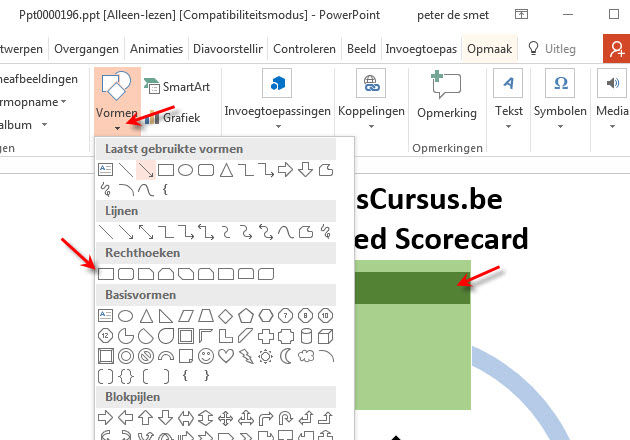Image resolution: width=630 pixels, height=440 pixels.
Task: Click the Koppelingen globe link icon
Action: (x=371, y=83)
